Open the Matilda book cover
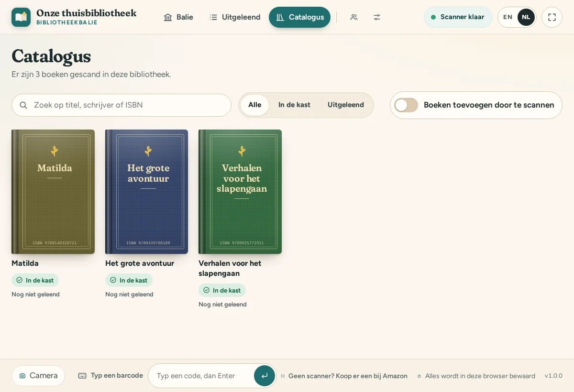Screen dimensions: 574x392 (53, 192)
